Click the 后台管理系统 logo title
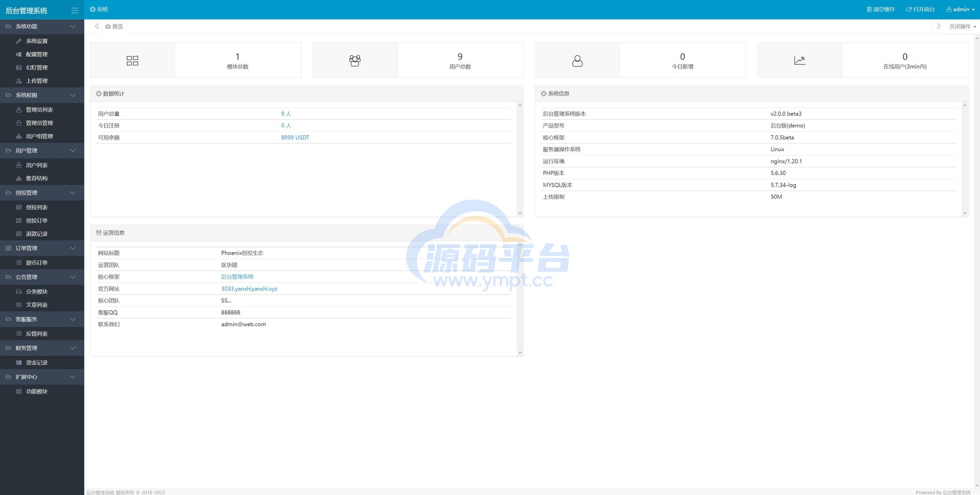This screenshot has height=495, width=980. coord(26,11)
